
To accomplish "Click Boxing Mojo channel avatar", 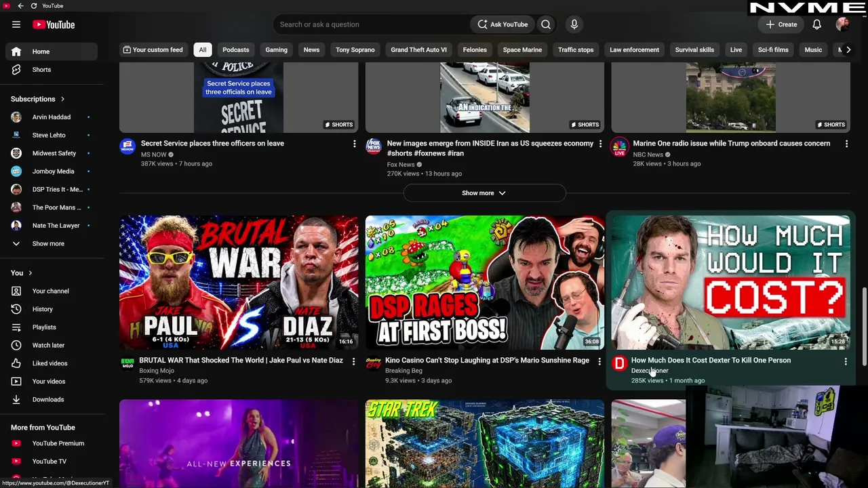I will (127, 364).
